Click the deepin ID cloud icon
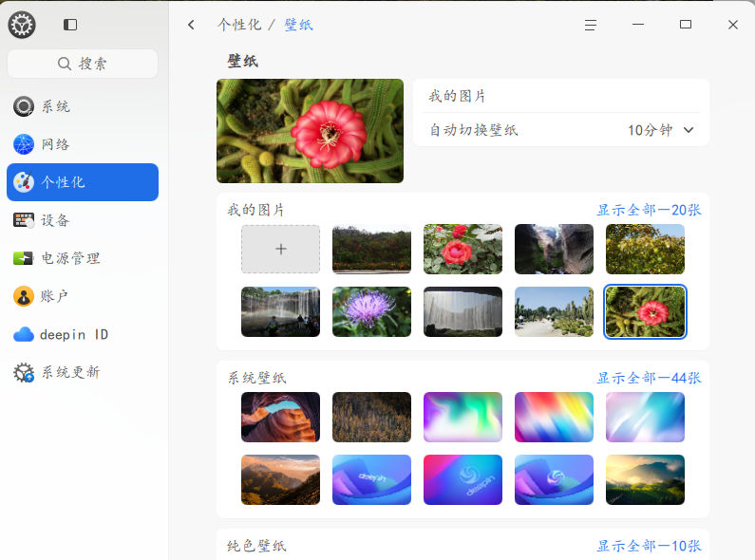The image size is (755, 560). click(x=24, y=334)
